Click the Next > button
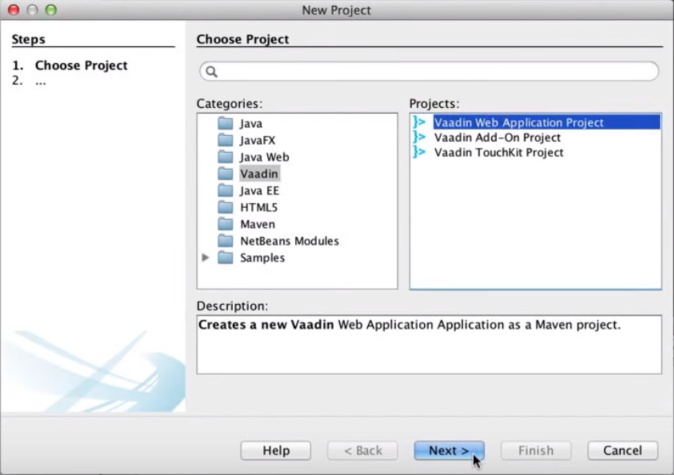The width and height of the screenshot is (674, 475). pyautogui.click(x=449, y=450)
